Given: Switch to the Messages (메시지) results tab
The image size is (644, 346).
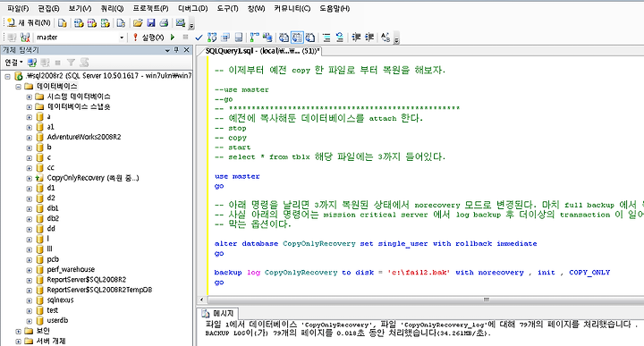Looking at the screenshot, I should (x=218, y=313).
